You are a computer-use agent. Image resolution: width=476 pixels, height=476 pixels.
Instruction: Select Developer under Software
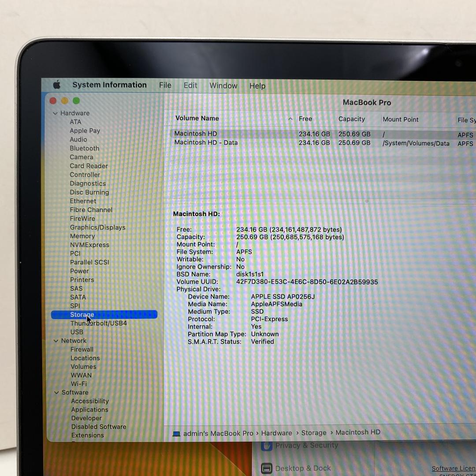[x=86, y=418]
